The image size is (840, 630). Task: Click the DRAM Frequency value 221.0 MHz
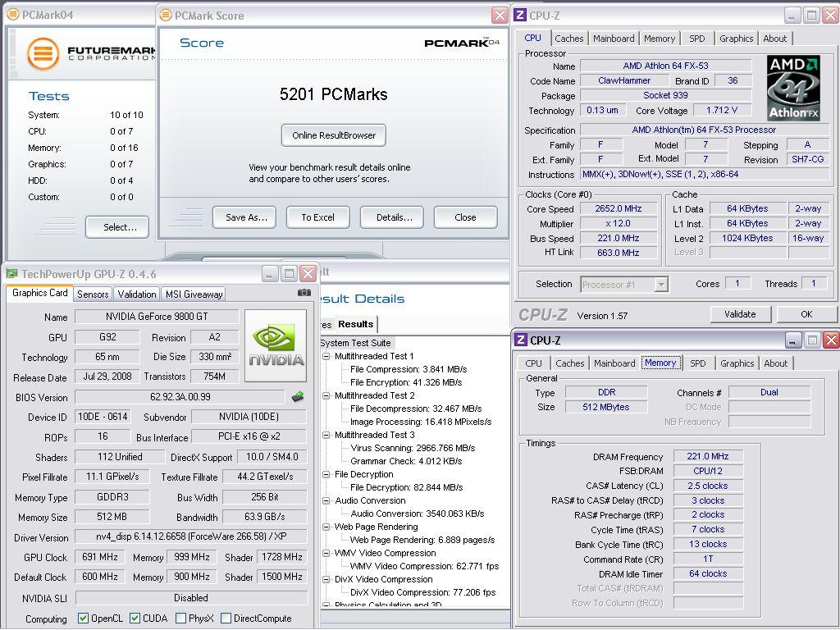[708, 456]
